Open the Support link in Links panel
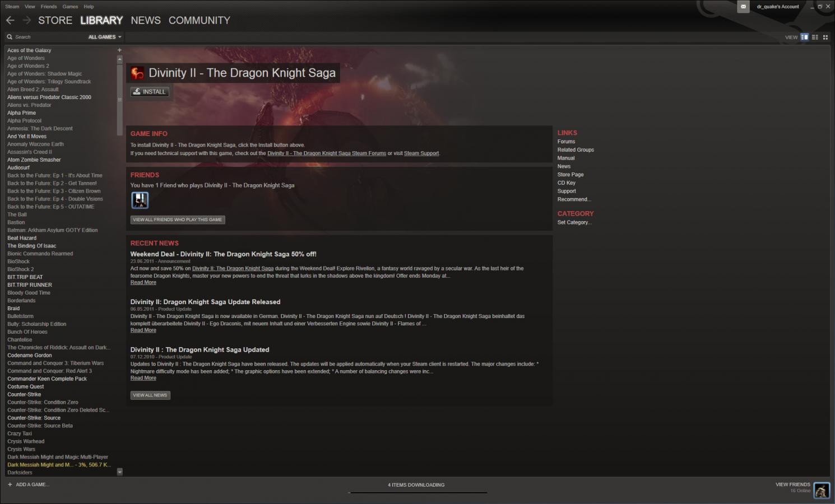The width and height of the screenshot is (835, 504). tap(567, 191)
